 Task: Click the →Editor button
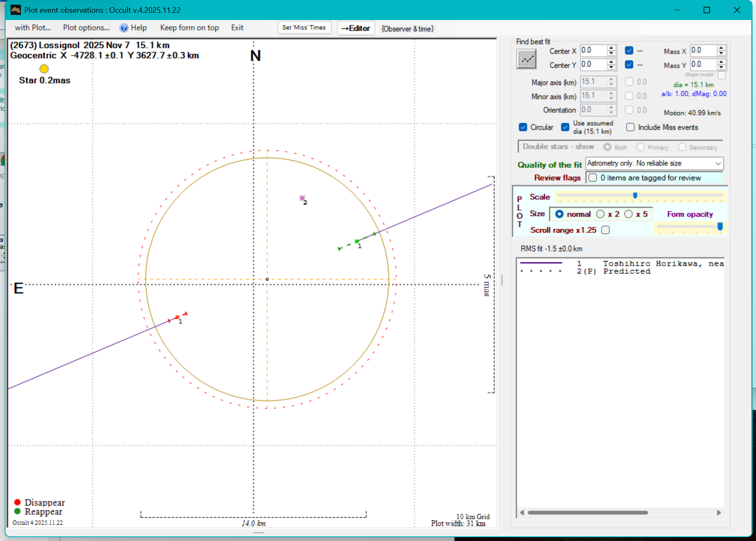pos(356,28)
